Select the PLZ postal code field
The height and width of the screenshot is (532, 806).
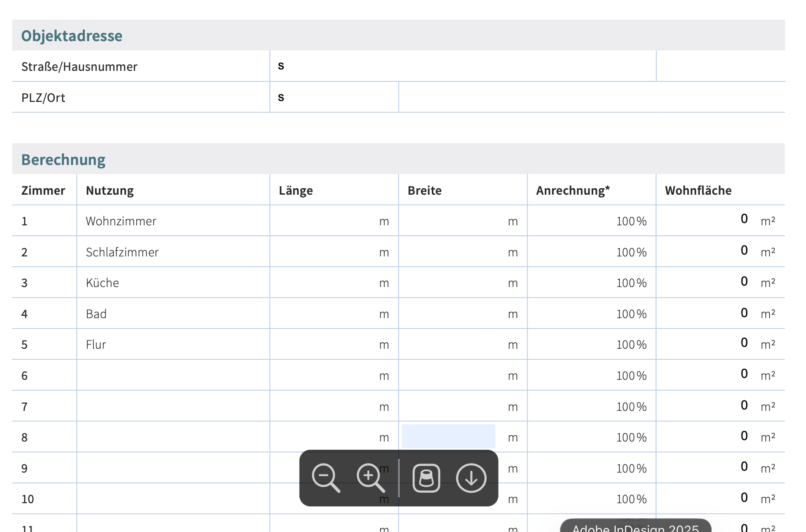tap(334, 97)
